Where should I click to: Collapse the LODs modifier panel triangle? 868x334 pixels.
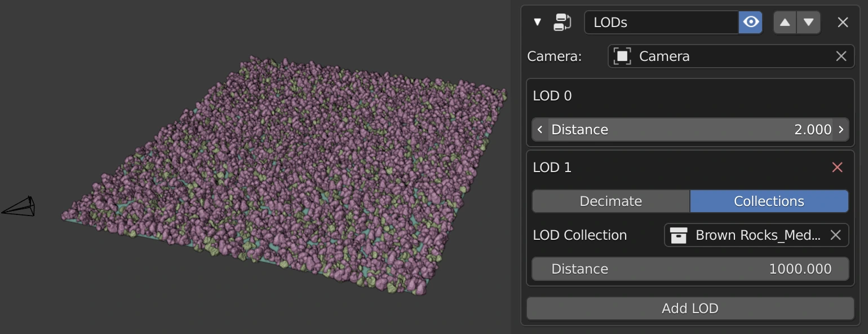click(x=537, y=22)
